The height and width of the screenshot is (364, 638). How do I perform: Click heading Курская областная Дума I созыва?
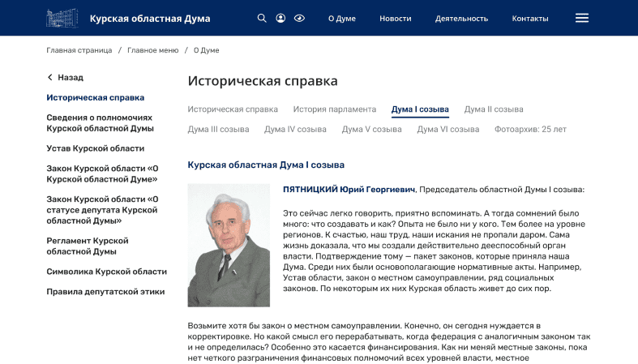pyautogui.click(x=266, y=165)
